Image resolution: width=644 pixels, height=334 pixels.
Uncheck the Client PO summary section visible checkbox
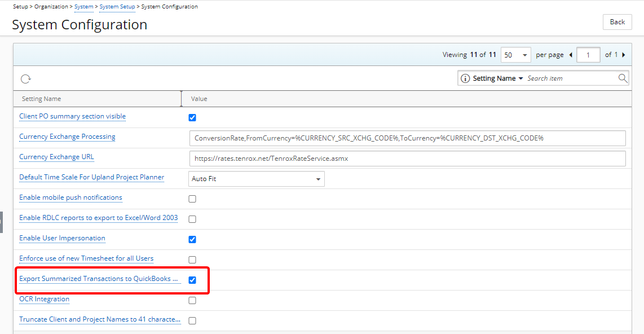click(192, 117)
